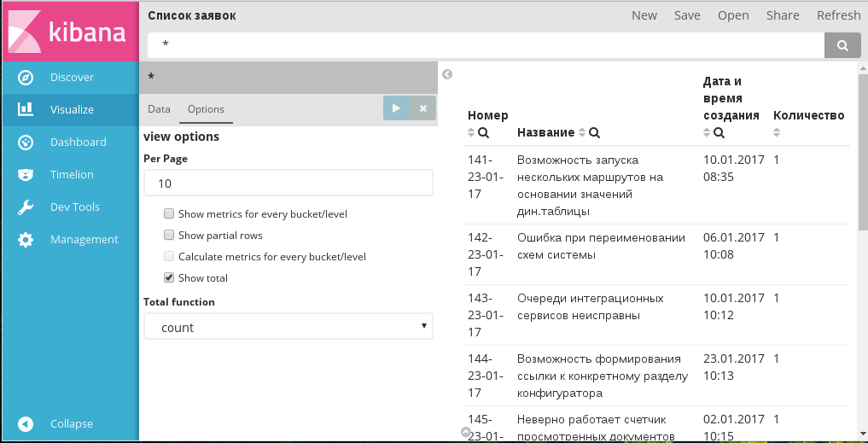The height and width of the screenshot is (443, 868).
Task: Click Save in the top menu
Action: (x=687, y=15)
